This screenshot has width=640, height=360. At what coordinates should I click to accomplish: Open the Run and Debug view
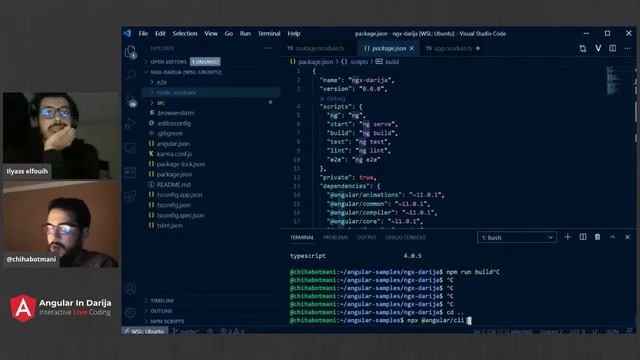[x=131, y=123]
